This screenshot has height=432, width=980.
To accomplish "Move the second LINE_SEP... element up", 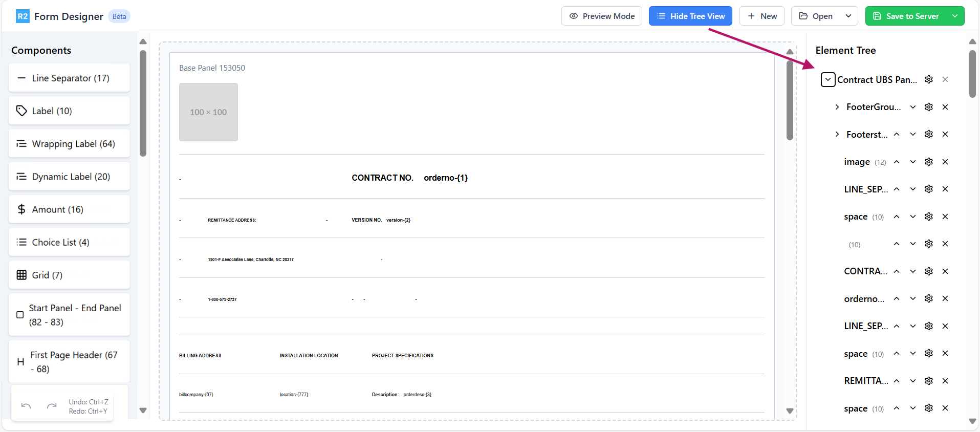I will pos(897,326).
